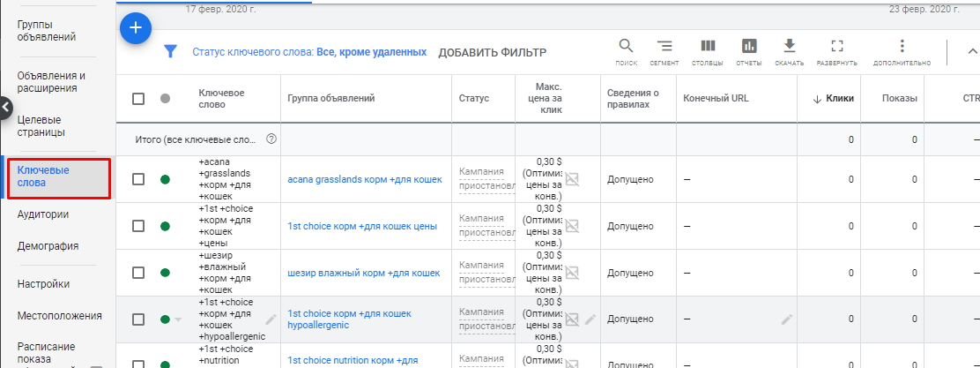This screenshot has height=368, width=980.
Task: Click the bid strategy icon in acana grasslands row
Action: point(572,180)
